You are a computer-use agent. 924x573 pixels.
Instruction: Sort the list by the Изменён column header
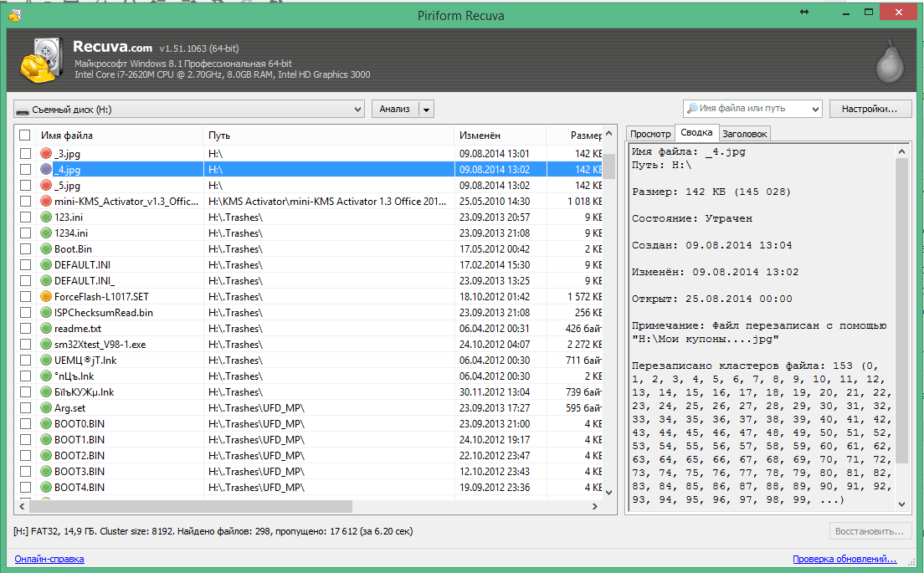(480, 136)
